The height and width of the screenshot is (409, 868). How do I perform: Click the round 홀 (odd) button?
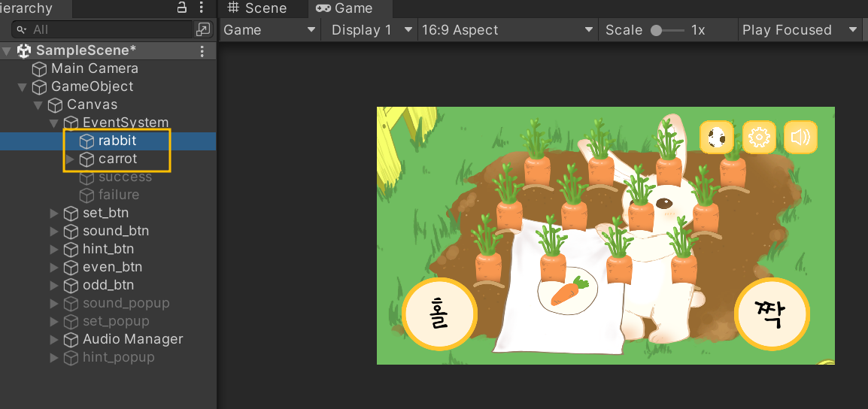coord(439,314)
